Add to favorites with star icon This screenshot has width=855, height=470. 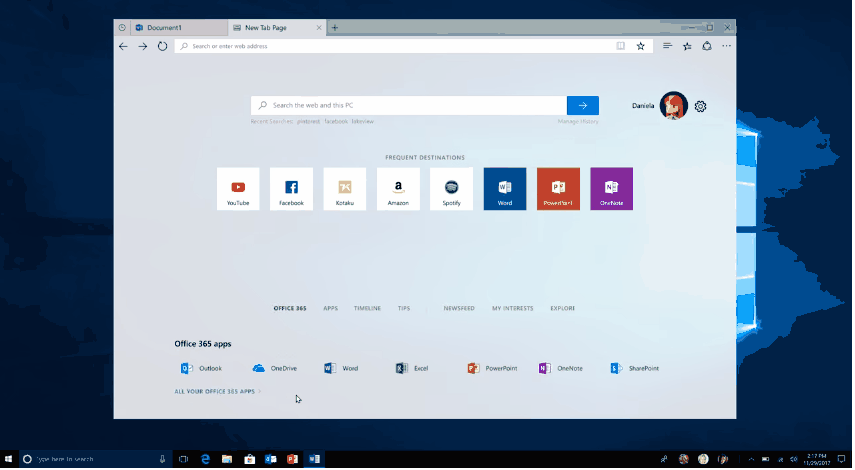point(641,46)
